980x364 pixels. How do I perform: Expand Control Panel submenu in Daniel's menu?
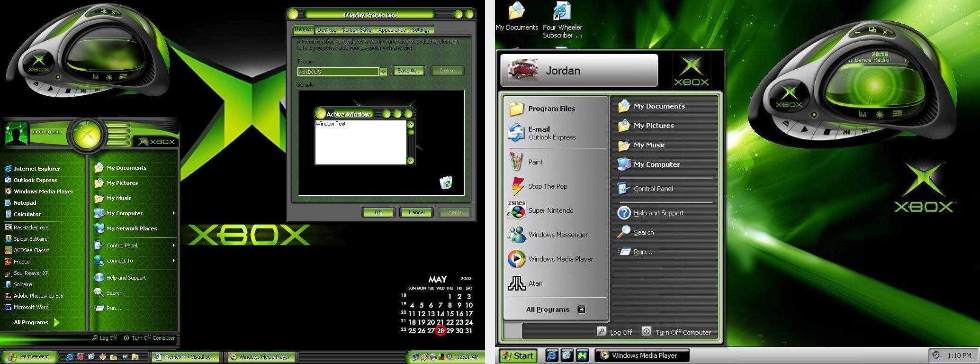(x=174, y=246)
